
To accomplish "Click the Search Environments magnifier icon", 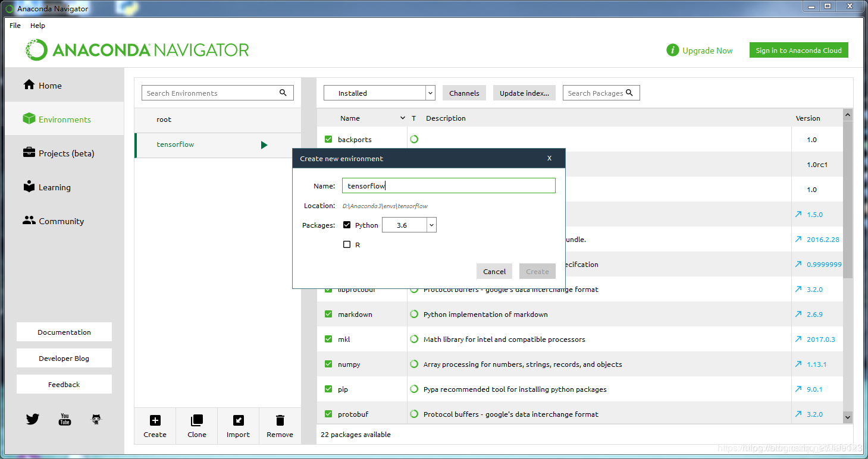I will pos(283,93).
